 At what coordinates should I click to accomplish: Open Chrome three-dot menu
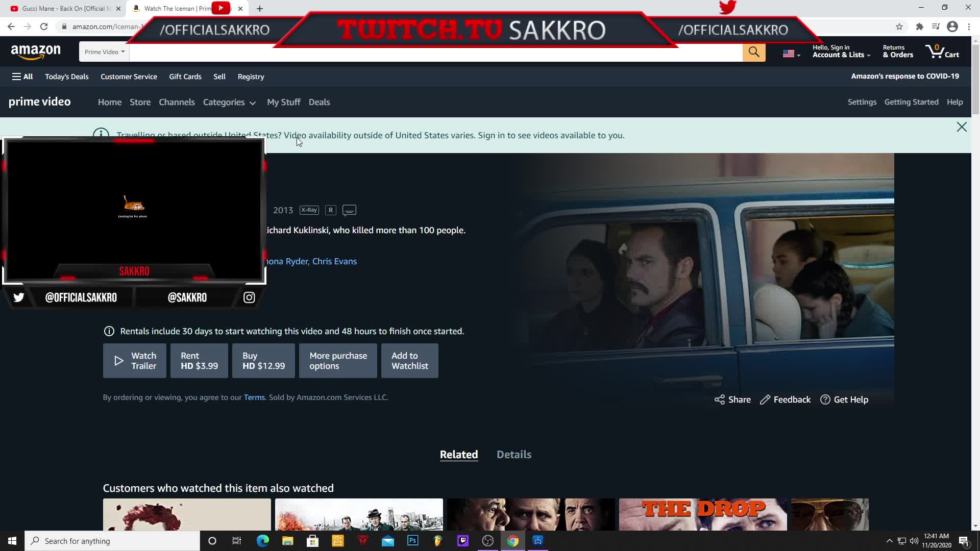pyautogui.click(x=969, y=27)
